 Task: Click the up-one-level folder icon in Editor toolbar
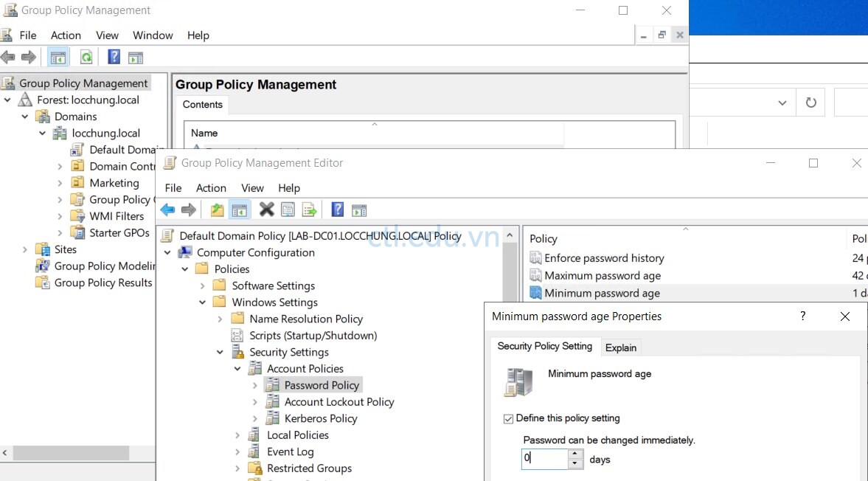(217, 210)
